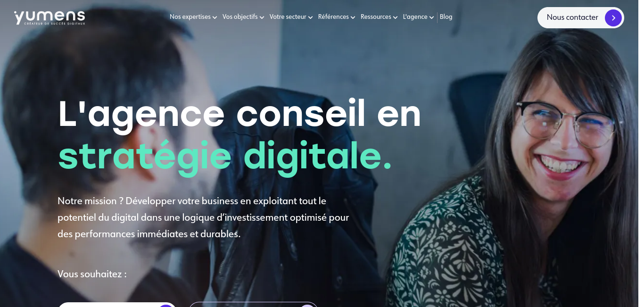Click chevron arrow next to Nos expertises
The image size is (644, 307).
pos(215,17)
